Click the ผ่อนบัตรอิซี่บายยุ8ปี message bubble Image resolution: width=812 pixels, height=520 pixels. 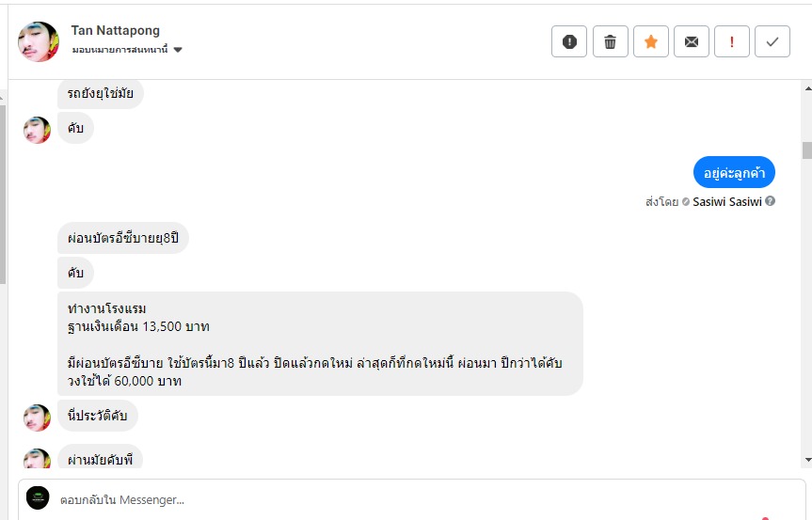tap(123, 238)
